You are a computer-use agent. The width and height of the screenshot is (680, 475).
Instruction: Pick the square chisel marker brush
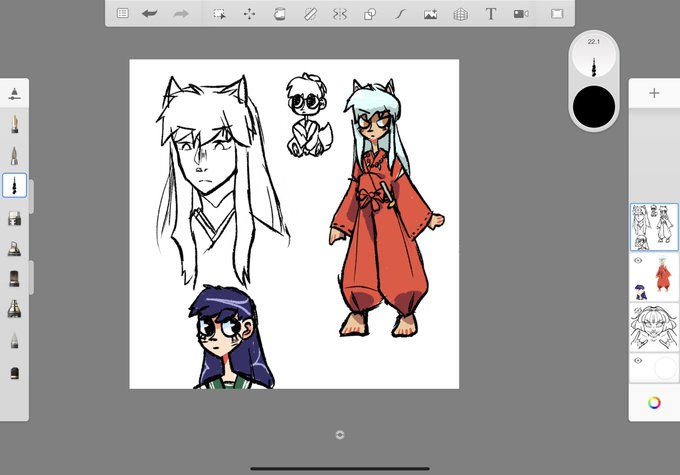click(x=14, y=219)
